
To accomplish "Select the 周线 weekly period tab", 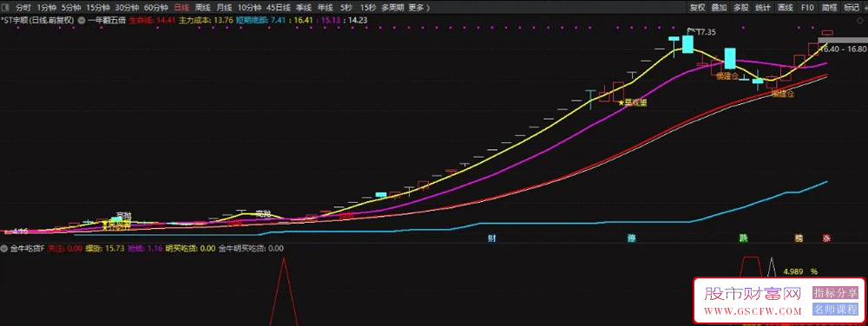I will (x=202, y=8).
